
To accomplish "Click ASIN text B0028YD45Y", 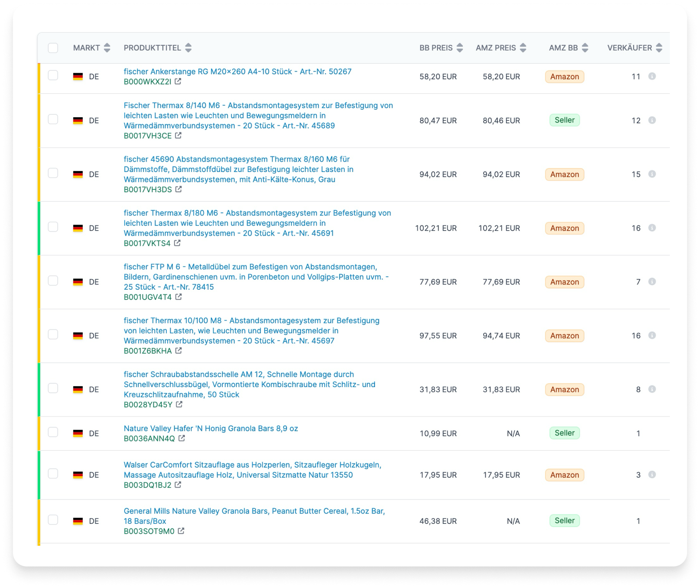I will coord(148,405).
